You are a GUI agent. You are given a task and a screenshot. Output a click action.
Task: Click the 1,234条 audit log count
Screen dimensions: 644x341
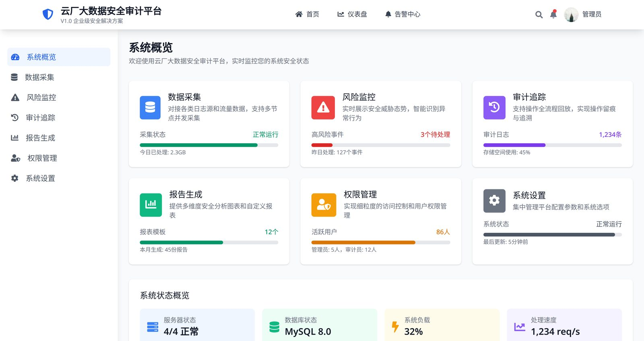610,134
